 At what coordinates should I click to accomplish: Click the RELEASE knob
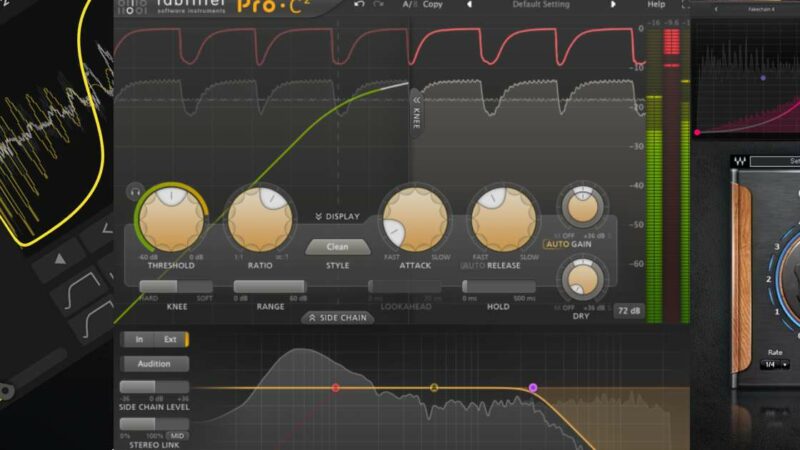click(x=504, y=218)
